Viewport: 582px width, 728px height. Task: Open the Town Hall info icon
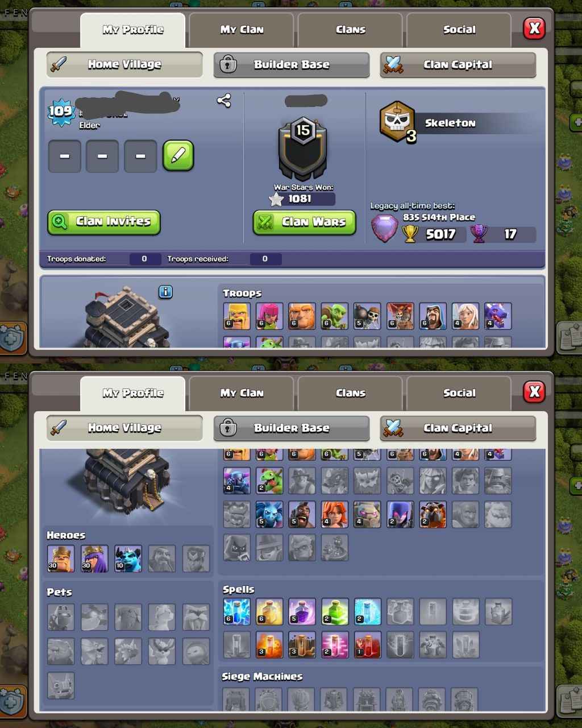(x=165, y=292)
